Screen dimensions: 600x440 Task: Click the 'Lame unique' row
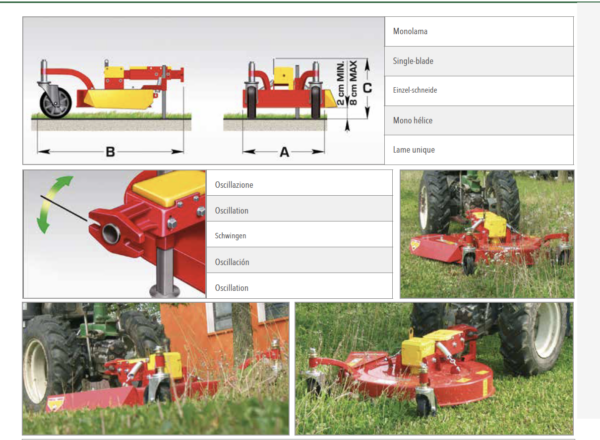479,150
